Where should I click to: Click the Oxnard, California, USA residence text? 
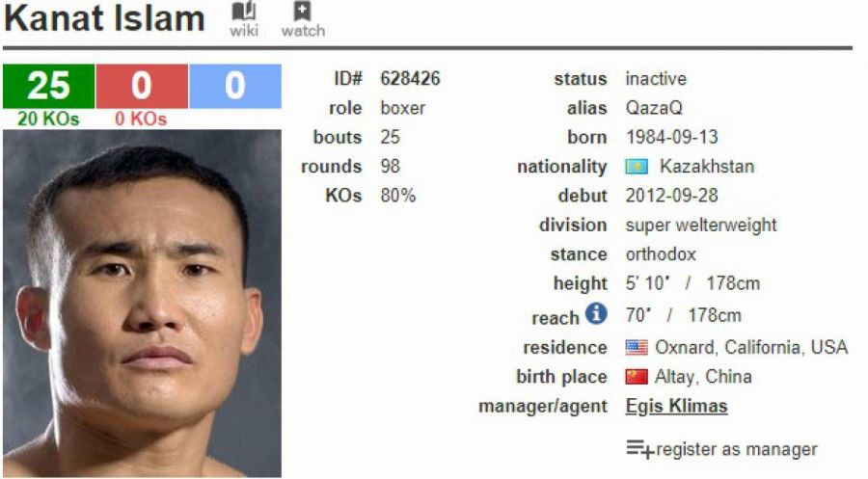[x=751, y=347]
